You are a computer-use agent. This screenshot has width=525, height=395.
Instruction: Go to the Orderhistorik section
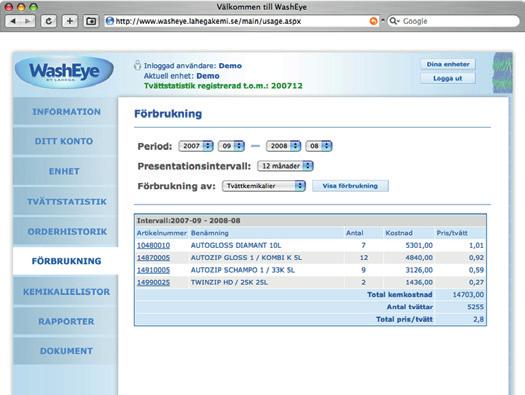(66, 232)
